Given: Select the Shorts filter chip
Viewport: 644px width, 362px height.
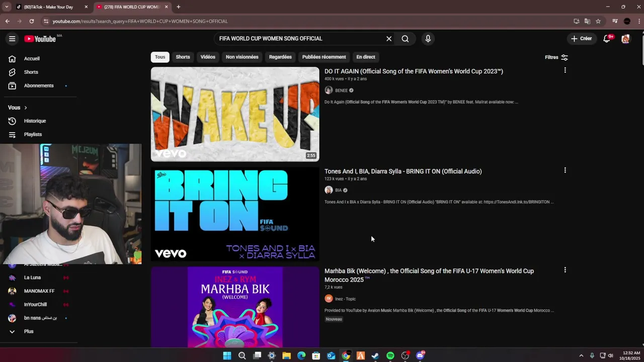Looking at the screenshot, I should (x=183, y=57).
